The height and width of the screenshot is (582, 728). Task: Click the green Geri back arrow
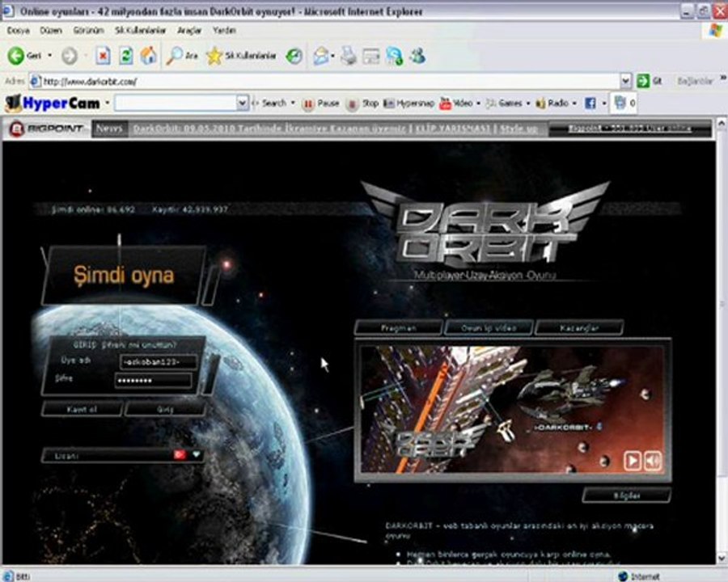click(x=16, y=56)
